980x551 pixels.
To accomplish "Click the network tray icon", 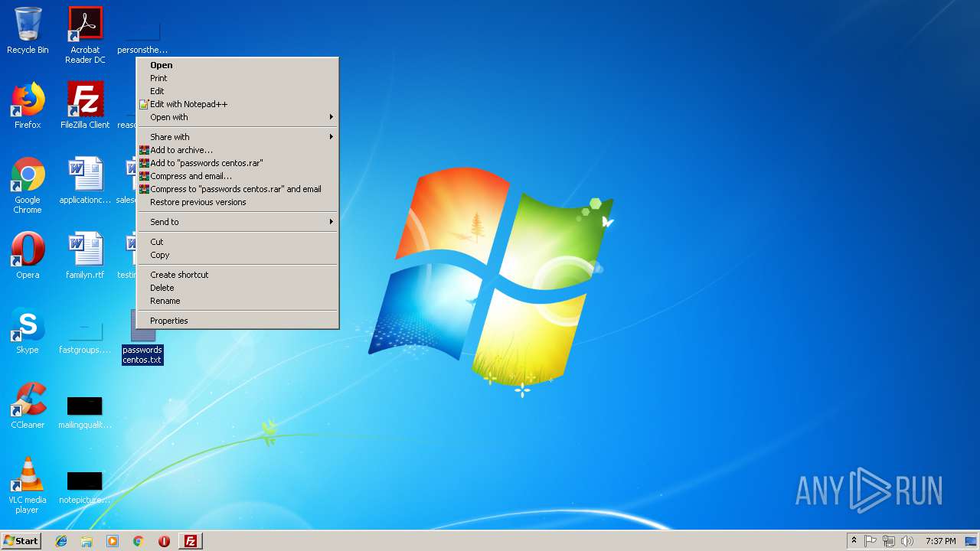I will (889, 541).
